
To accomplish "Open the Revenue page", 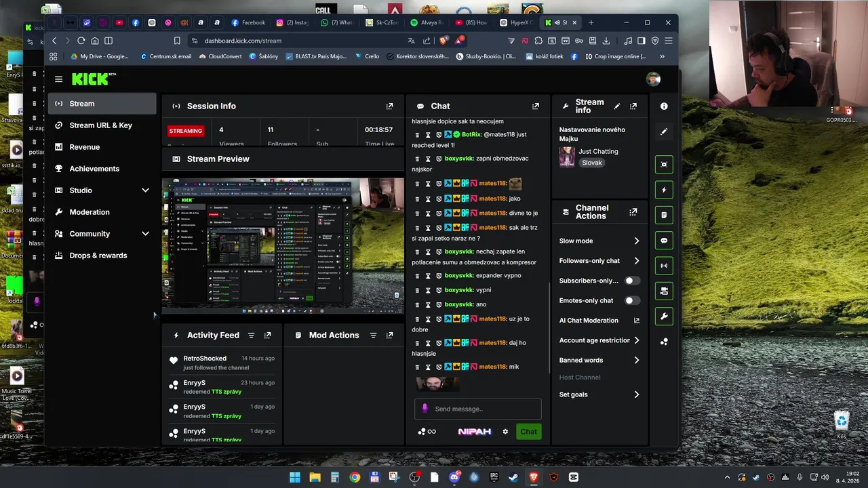I will pyautogui.click(x=104, y=147).
